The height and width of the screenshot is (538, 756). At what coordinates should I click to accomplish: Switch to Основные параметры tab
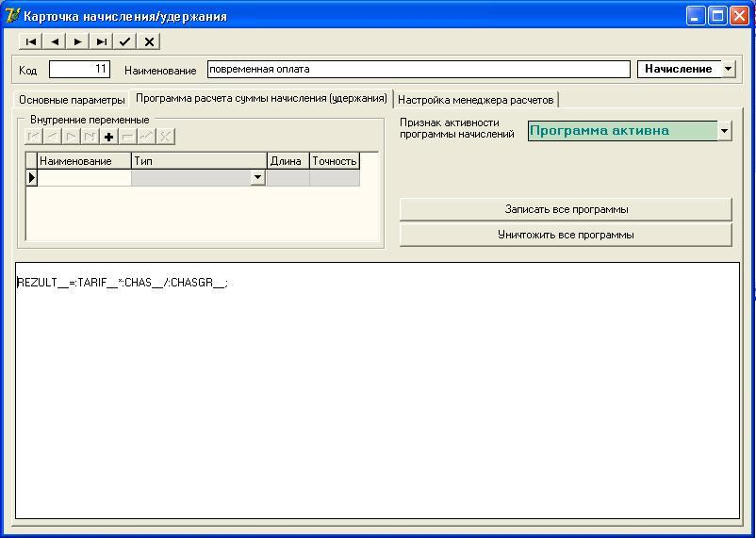coord(72,100)
